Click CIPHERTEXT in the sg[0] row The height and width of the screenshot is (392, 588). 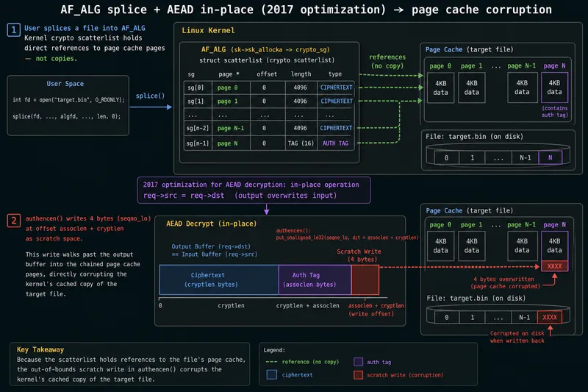tap(336, 88)
